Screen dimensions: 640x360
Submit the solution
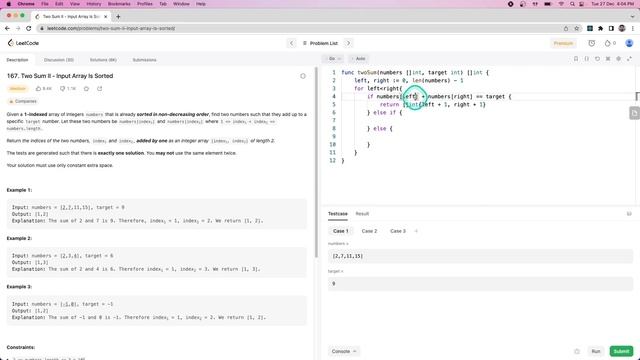click(x=621, y=351)
